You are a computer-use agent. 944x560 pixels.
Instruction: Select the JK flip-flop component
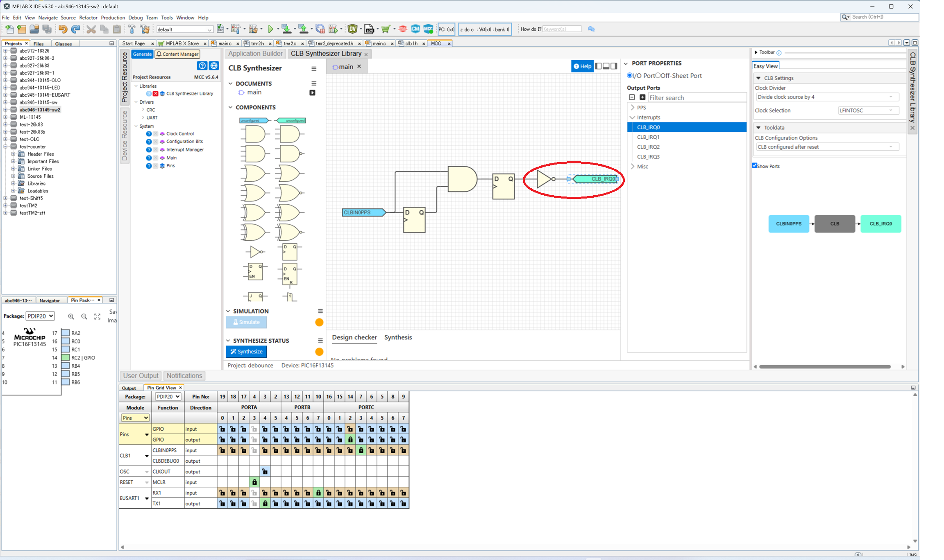[256, 296]
